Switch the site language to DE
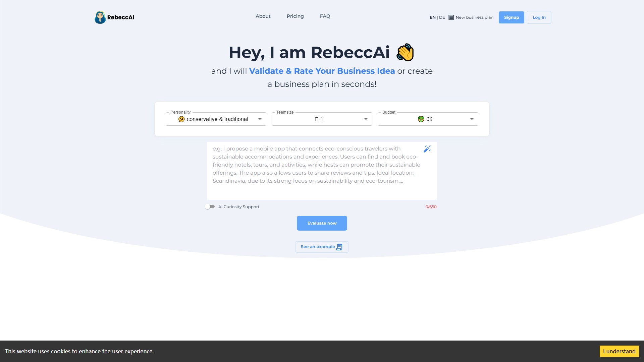This screenshot has height=362, width=644. tap(442, 17)
